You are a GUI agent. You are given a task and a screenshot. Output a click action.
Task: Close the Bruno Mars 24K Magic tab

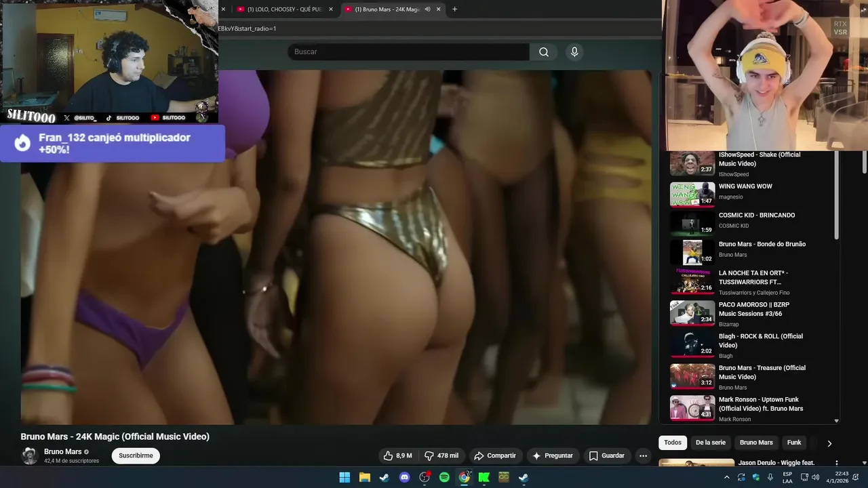coord(439,9)
